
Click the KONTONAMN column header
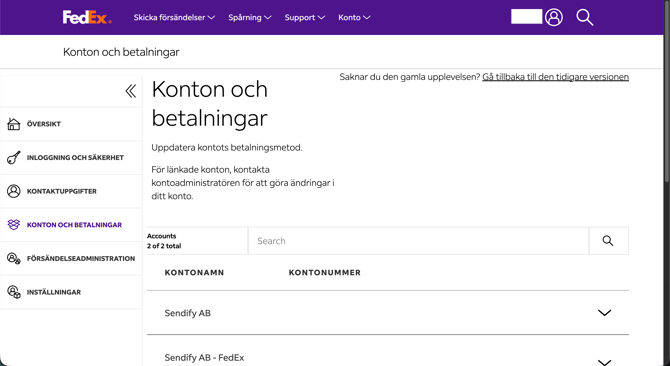194,272
